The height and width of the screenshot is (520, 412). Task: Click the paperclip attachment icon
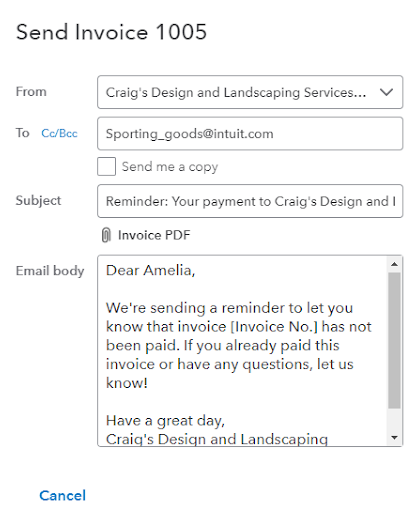point(106,235)
